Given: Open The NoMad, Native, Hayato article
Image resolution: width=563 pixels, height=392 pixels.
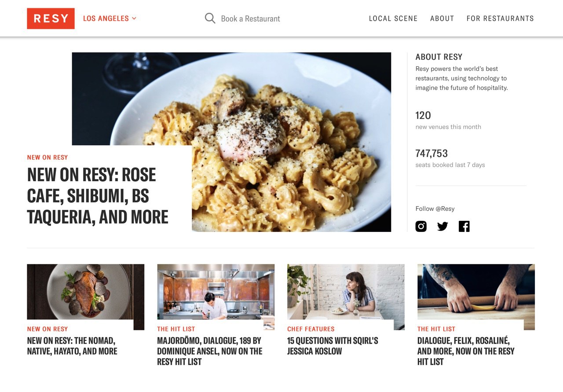Looking at the screenshot, I should click(72, 346).
